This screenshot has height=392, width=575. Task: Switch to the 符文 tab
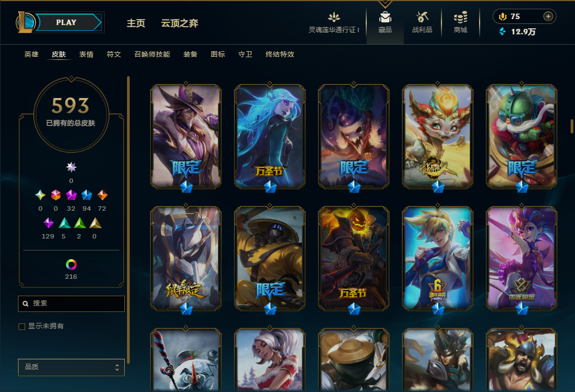(x=114, y=54)
